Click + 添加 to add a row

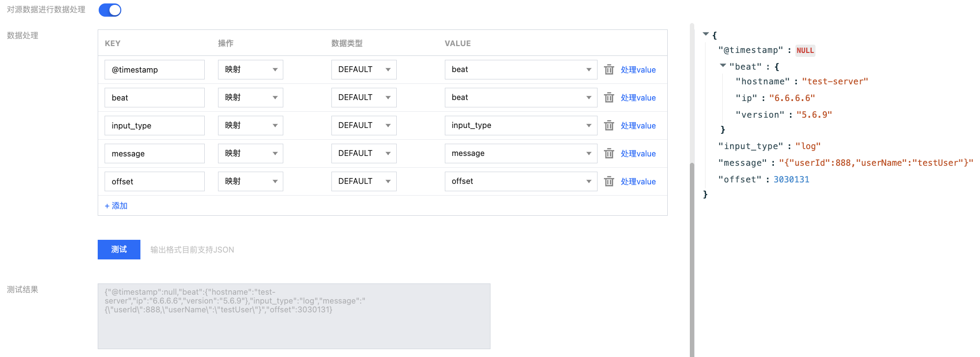[x=116, y=206]
